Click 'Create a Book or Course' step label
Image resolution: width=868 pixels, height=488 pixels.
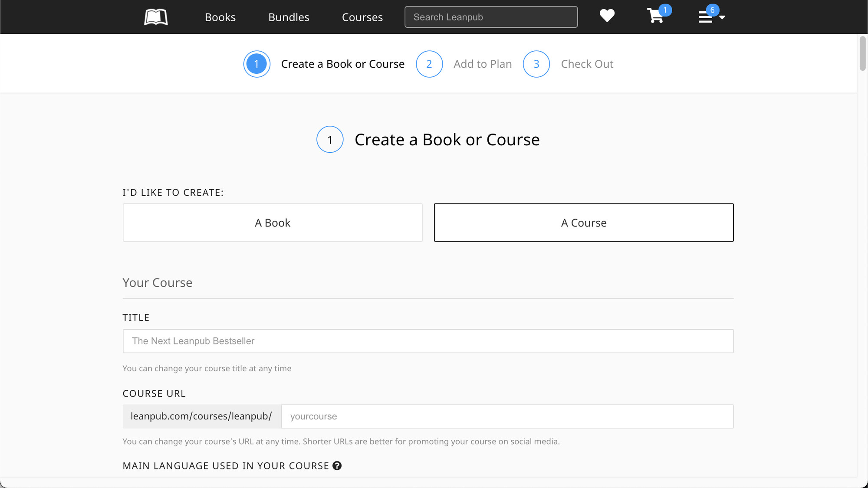[343, 64]
